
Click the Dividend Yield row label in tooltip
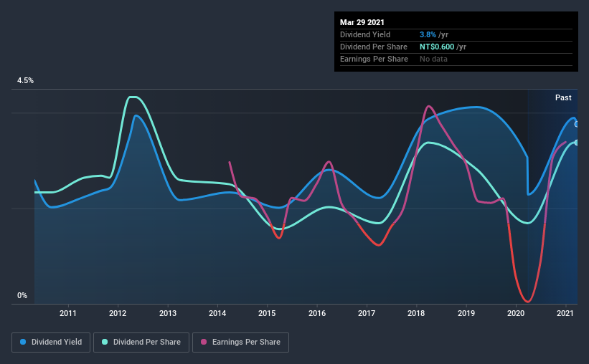pyautogui.click(x=365, y=34)
